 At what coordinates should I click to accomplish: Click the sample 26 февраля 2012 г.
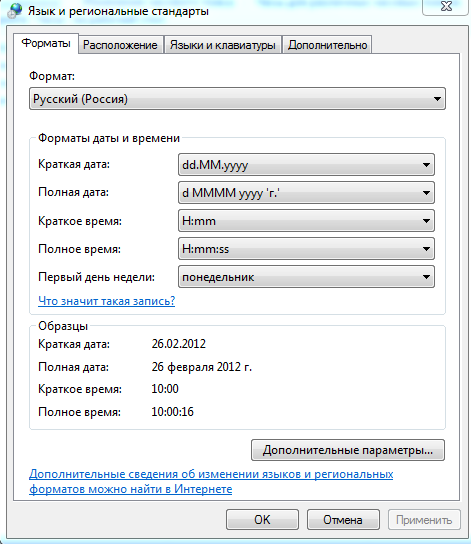202,367
